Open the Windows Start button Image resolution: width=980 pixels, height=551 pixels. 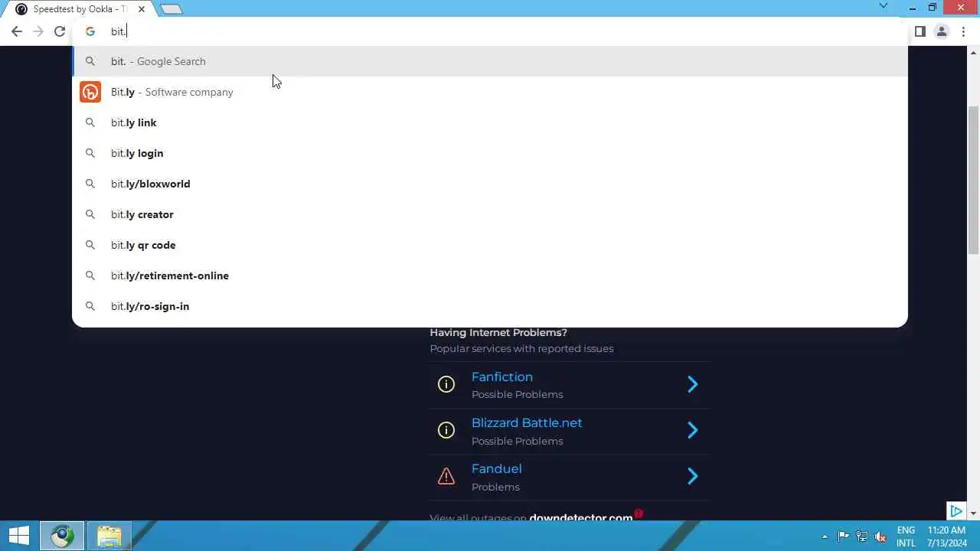coord(19,536)
